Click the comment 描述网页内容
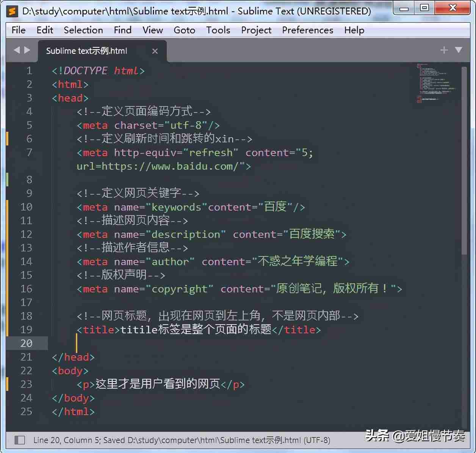 [132, 220]
